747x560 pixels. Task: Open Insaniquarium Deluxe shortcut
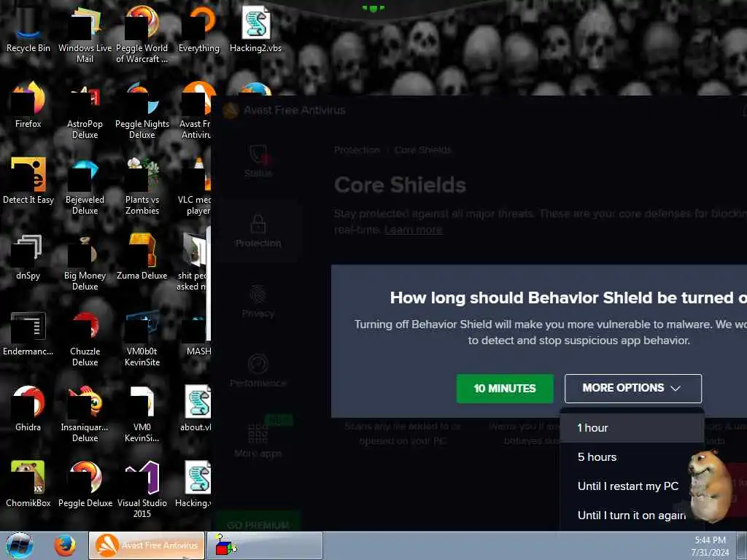tap(85, 413)
